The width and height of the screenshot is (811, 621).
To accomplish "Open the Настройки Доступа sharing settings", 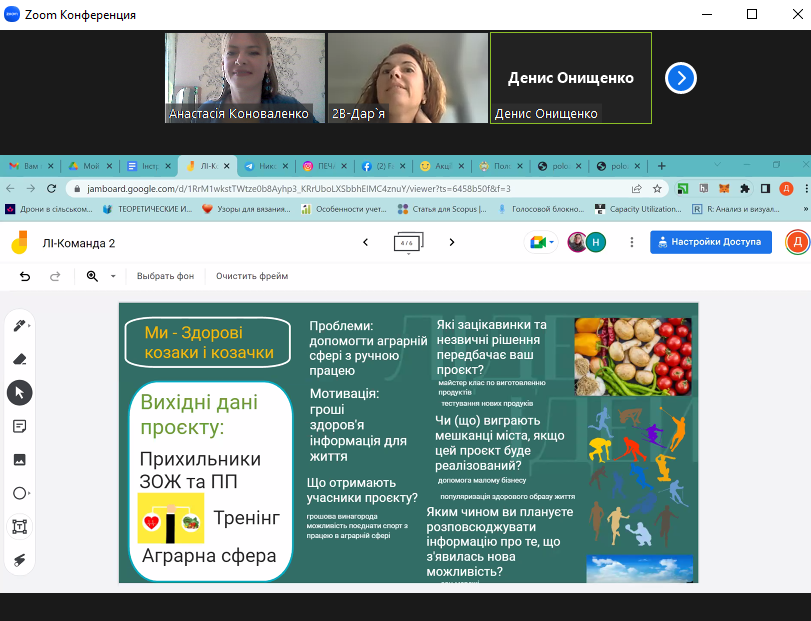I will 711,242.
